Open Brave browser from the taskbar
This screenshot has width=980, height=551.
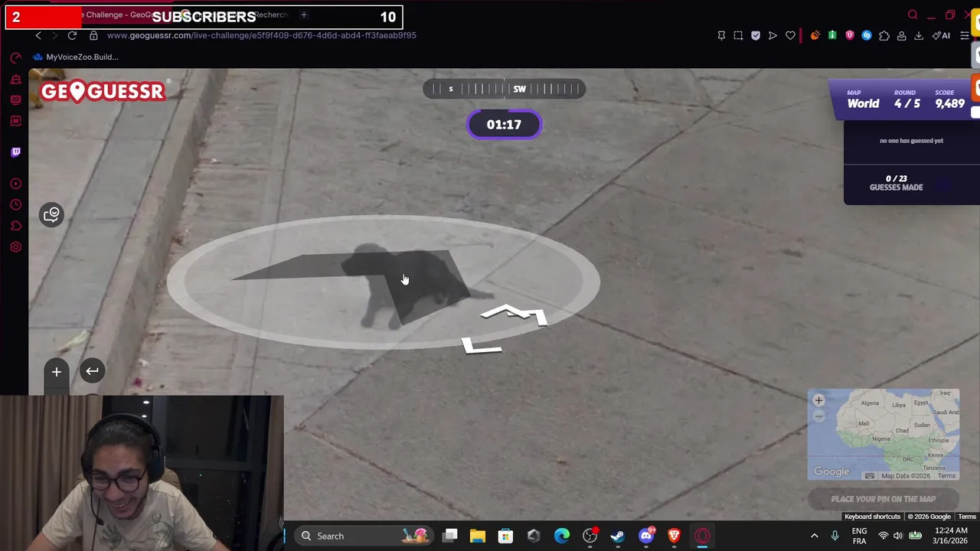[675, 536]
